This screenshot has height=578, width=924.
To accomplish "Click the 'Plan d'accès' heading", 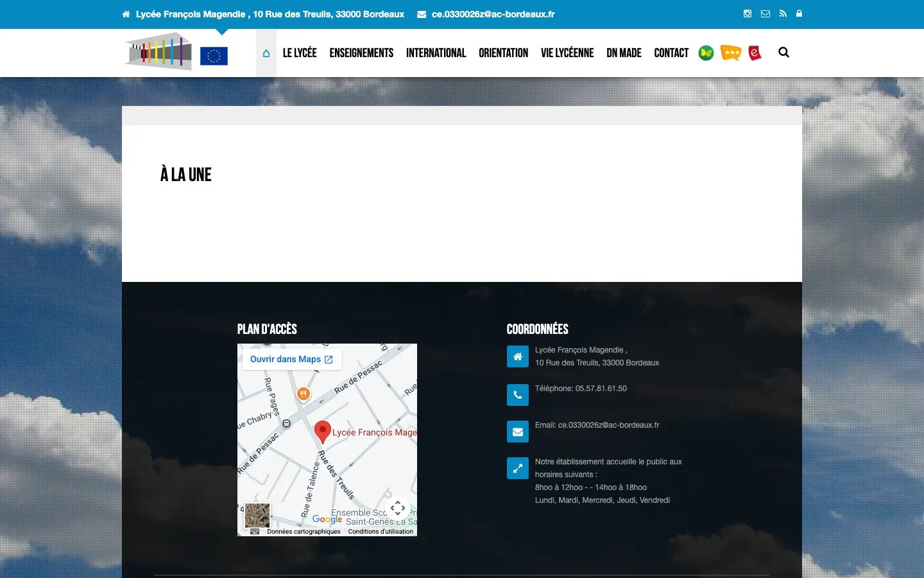I will [x=267, y=329].
